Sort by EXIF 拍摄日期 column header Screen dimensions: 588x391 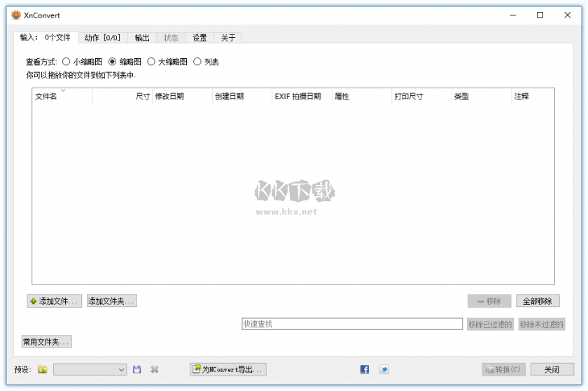302,96
